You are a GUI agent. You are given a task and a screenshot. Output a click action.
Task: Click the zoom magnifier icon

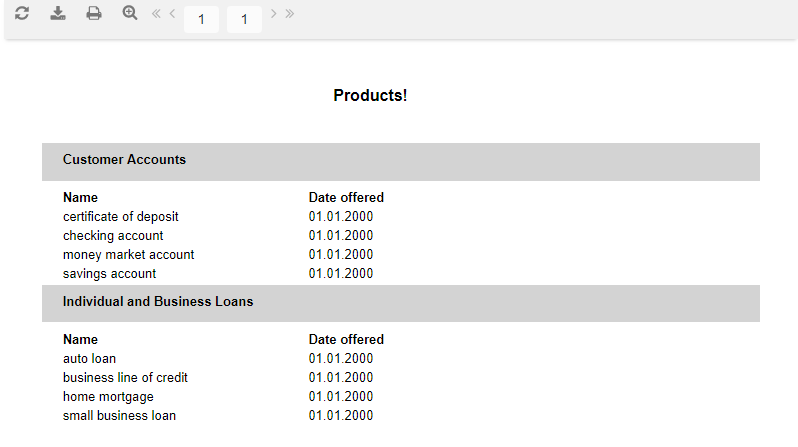pos(130,13)
